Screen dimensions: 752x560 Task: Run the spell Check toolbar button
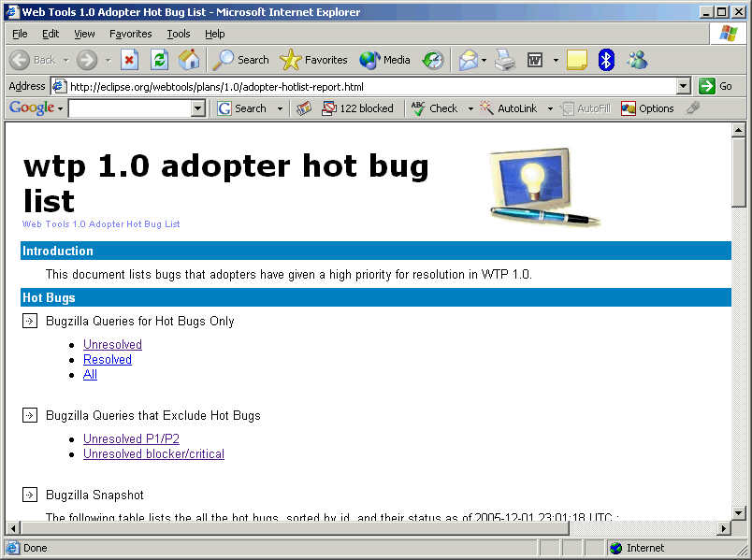(434, 108)
